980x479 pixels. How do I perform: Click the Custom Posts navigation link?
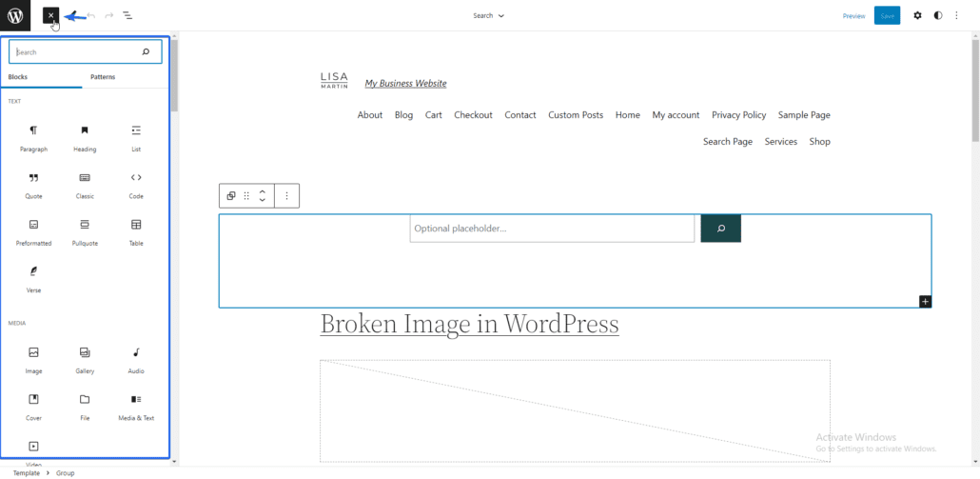pyautogui.click(x=576, y=115)
